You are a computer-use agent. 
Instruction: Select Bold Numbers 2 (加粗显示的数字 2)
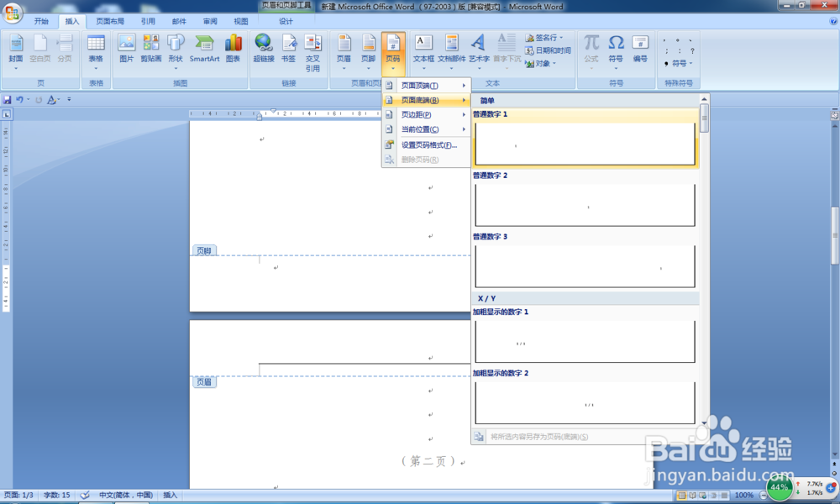pos(585,402)
